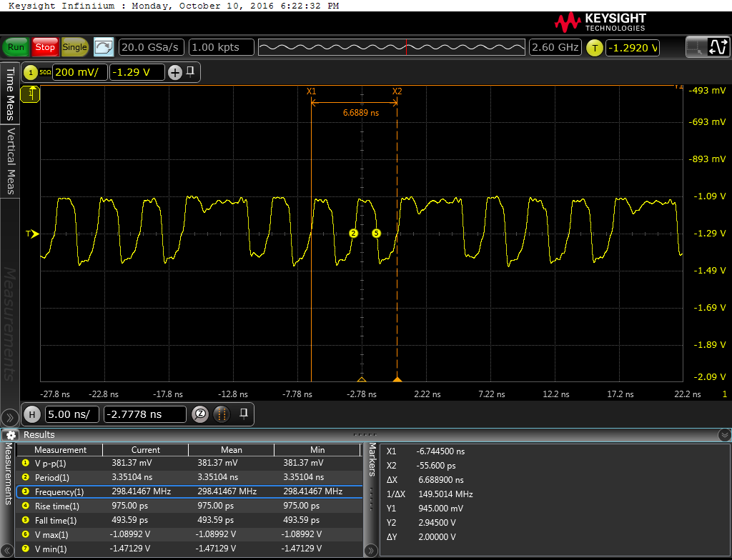Click the pin icon in channel toolbar
This screenshot has width=732, height=560.
[190, 71]
